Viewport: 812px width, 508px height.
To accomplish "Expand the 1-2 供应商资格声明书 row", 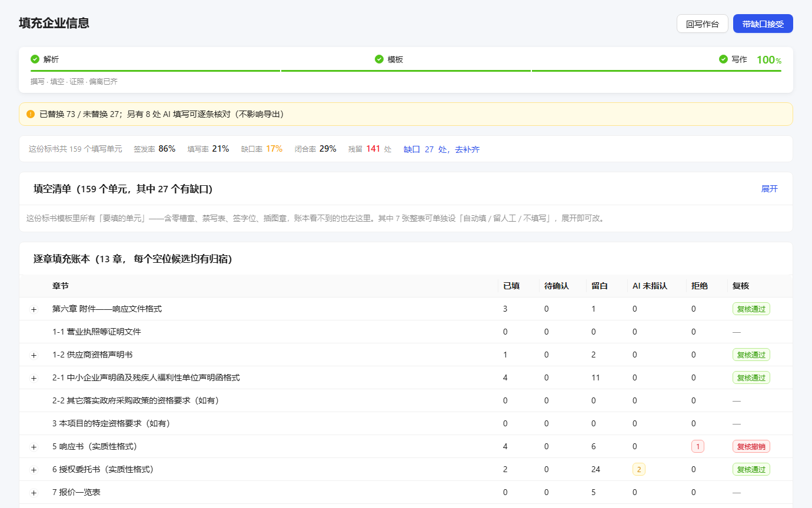I will pyautogui.click(x=34, y=355).
